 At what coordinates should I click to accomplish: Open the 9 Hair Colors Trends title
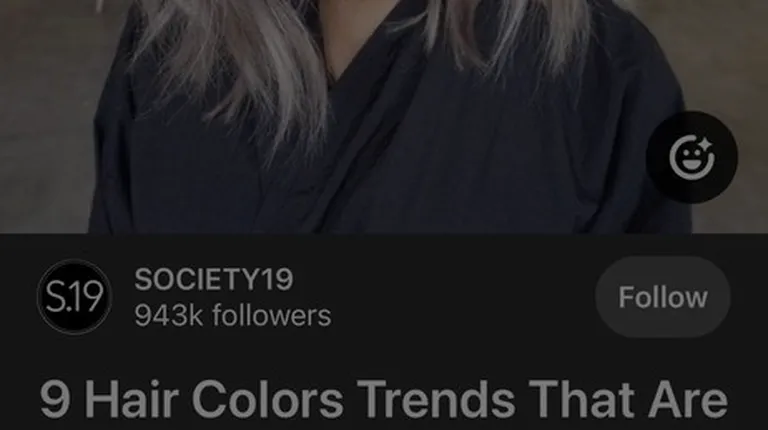pyautogui.click(x=384, y=400)
